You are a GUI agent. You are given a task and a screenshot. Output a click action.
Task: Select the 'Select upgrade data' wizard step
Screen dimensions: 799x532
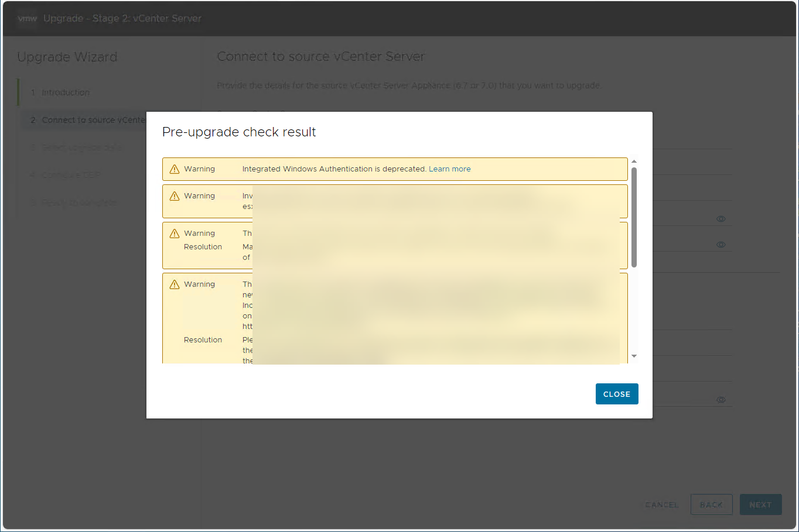(x=77, y=147)
